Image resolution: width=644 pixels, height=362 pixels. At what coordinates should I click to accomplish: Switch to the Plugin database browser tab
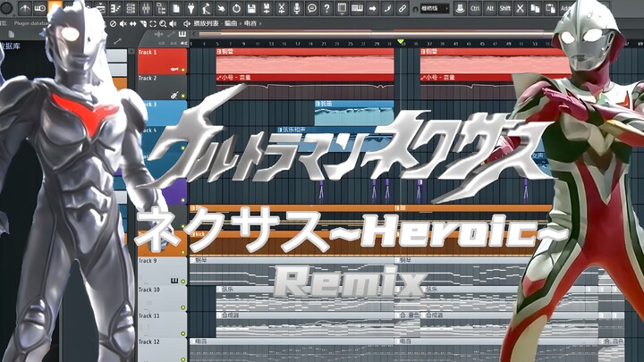tap(30, 23)
